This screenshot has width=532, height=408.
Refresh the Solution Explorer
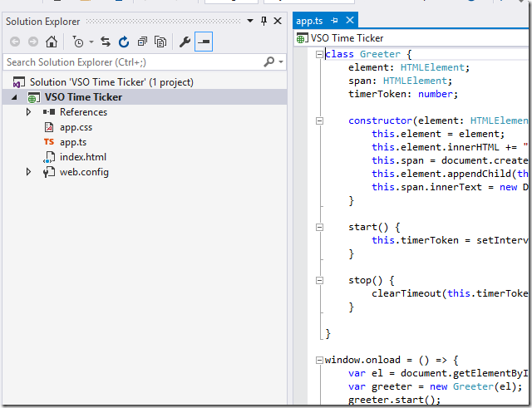click(x=124, y=42)
